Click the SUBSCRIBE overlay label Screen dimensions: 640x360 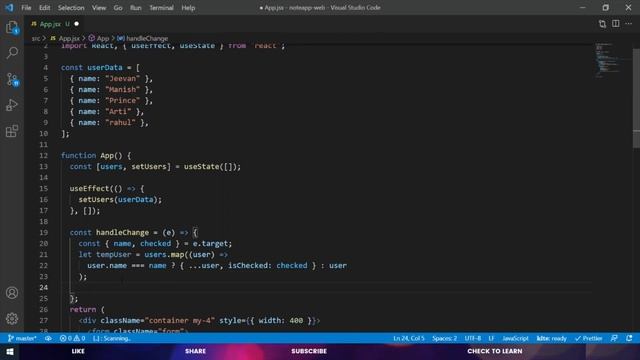(x=309, y=351)
